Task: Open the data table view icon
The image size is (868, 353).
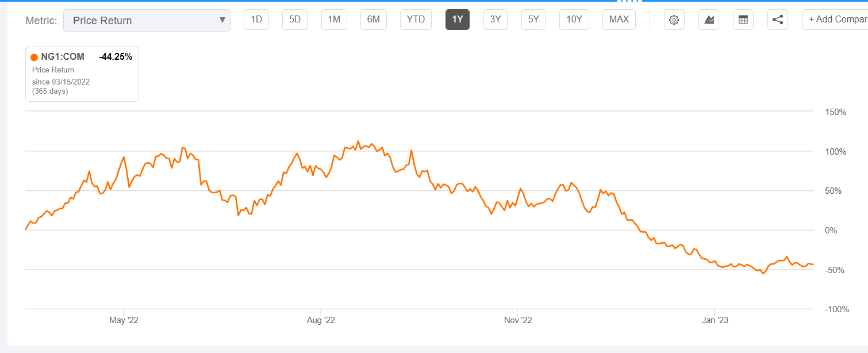Action: 743,20
